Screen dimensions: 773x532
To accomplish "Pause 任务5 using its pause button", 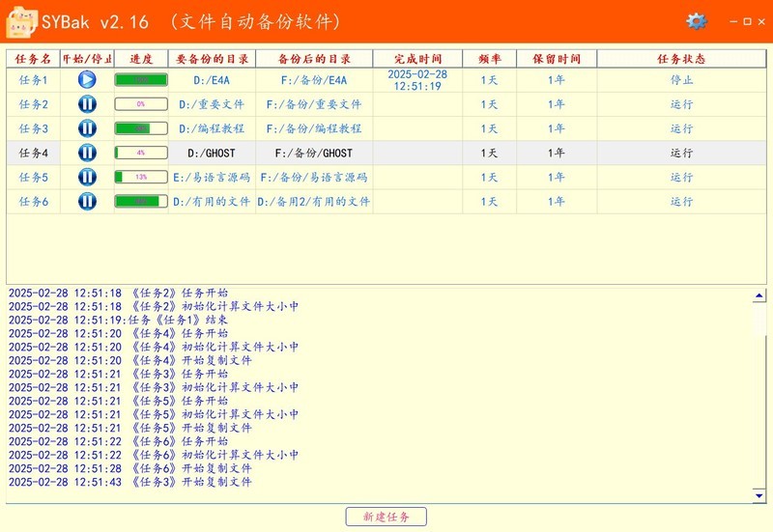I will tap(87, 177).
